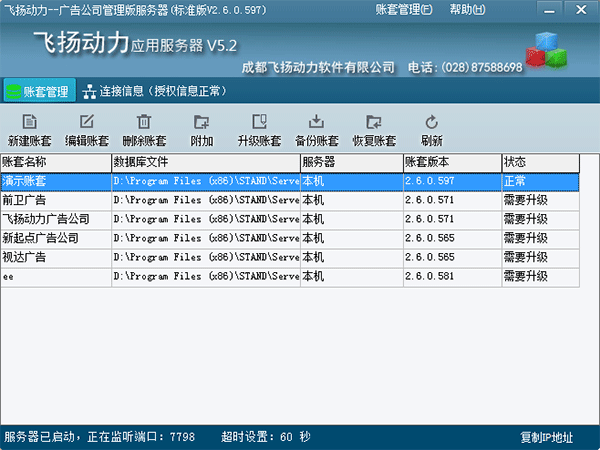
Task: Select the 新起点广告公司 row
Action: pyautogui.click(x=55, y=238)
